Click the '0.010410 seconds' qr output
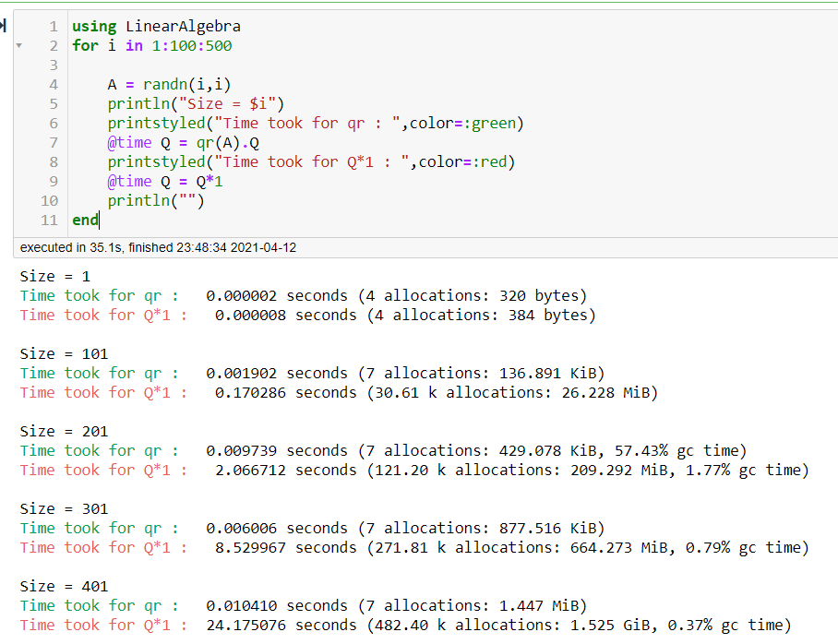838x644 pixels. (277, 605)
